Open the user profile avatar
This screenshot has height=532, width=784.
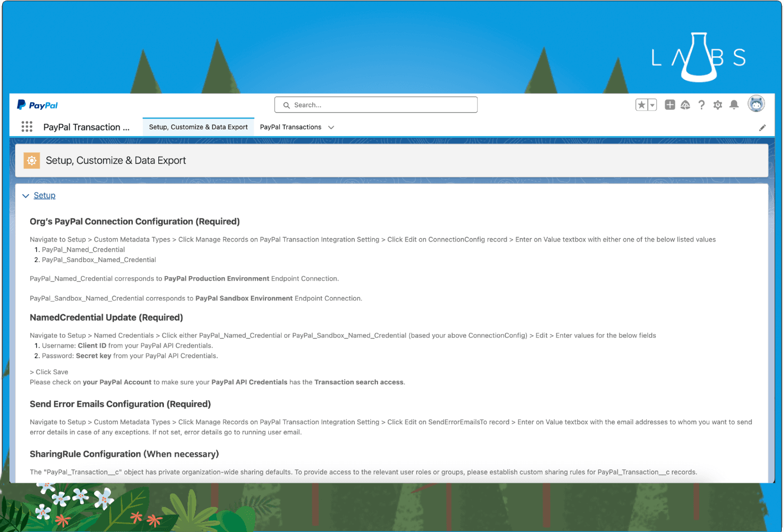756,104
